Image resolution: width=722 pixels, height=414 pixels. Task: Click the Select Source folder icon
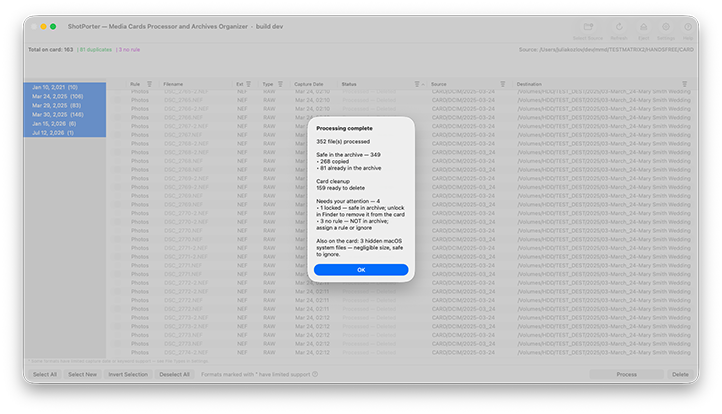(588, 27)
